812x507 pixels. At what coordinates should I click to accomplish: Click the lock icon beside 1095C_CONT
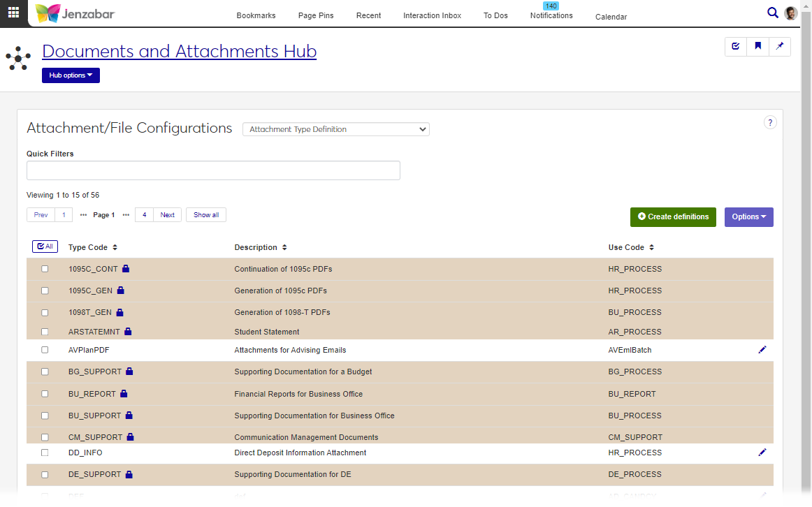point(126,269)
